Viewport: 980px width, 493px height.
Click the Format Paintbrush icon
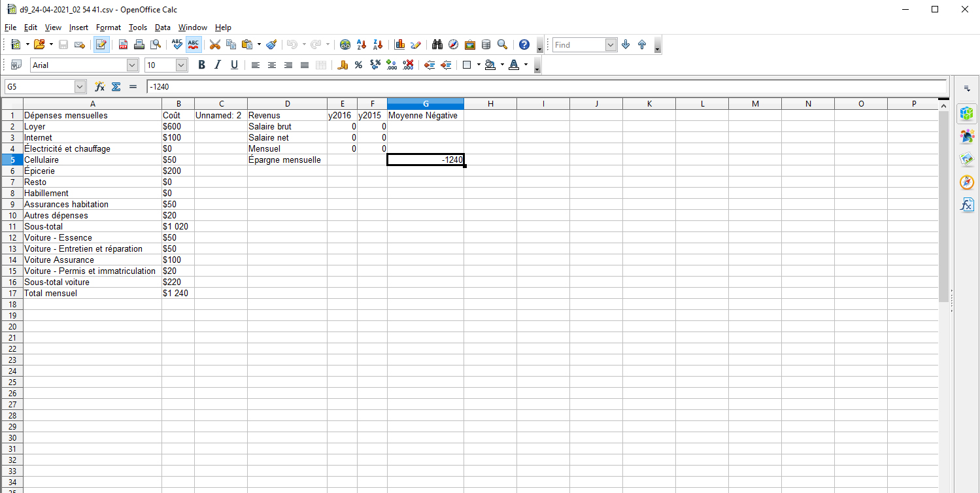pos(271,44)
